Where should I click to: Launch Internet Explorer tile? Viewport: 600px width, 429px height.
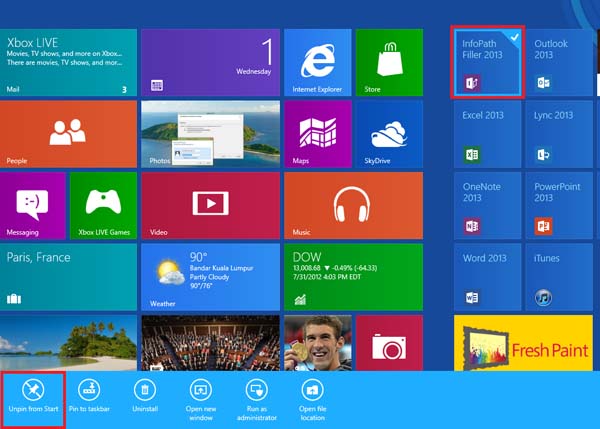[318, 63]
